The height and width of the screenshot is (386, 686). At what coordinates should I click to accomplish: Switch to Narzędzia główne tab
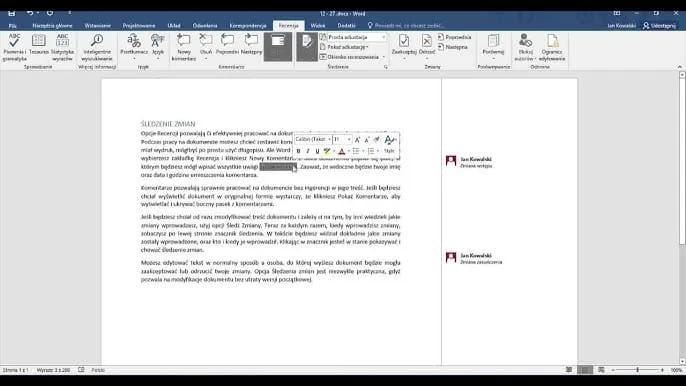[x=52, y=26]
